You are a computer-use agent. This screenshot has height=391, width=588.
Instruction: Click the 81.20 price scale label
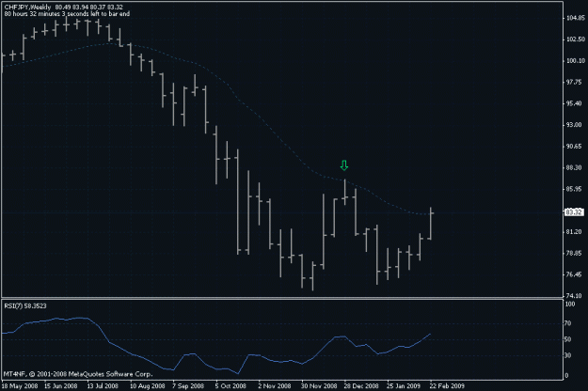click(x=574, y=232)
